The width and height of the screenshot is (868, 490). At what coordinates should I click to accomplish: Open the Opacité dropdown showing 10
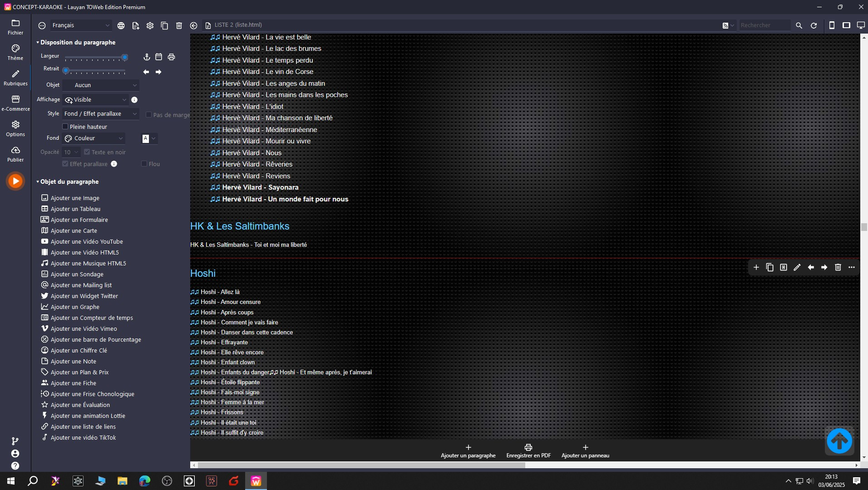click(71, 152)
